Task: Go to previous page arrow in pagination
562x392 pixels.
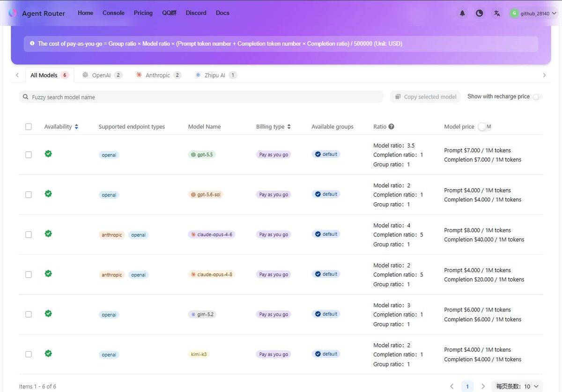Action: click(x=452, y=386)
